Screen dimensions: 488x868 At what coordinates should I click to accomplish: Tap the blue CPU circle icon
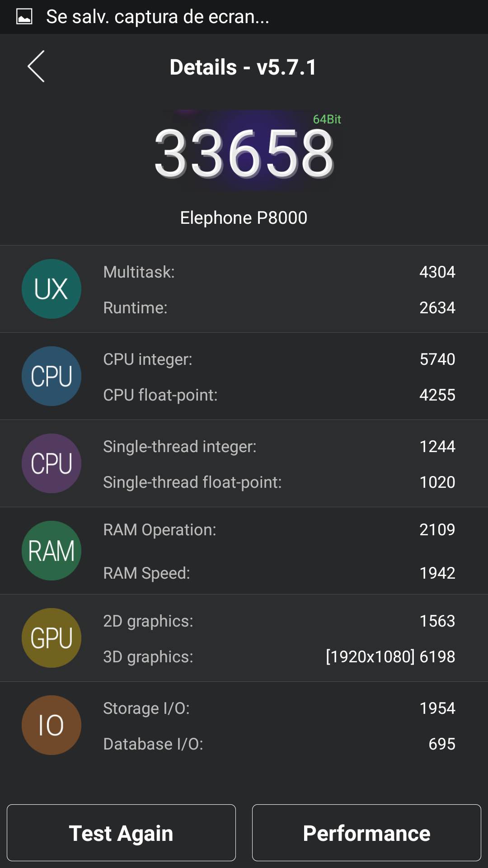(52, 376)
